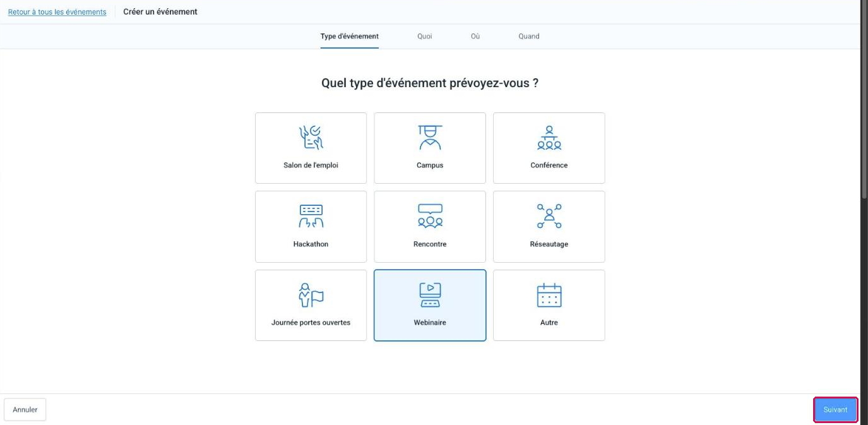Follow Retour à tous les événements link

click(x=57, y=12)
